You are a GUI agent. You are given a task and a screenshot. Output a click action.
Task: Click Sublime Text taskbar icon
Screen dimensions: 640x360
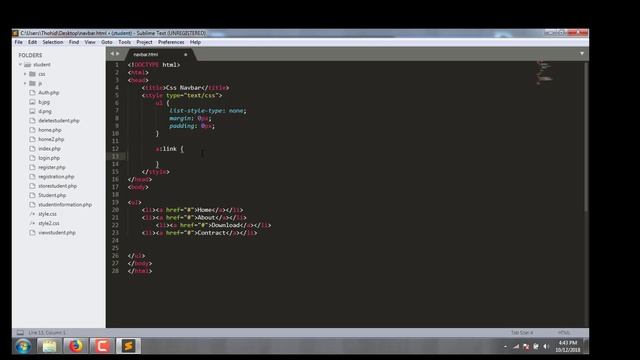(x=128, y=346)
